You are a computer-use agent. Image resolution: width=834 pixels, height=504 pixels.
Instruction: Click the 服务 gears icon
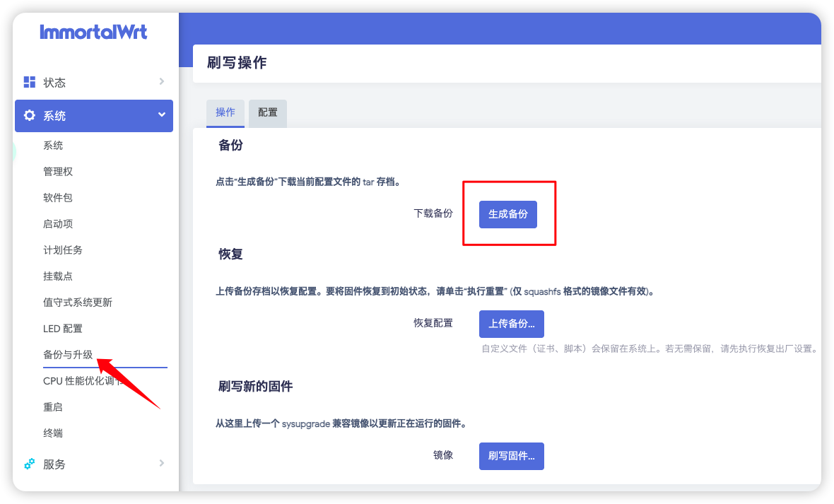coord(29,464)
